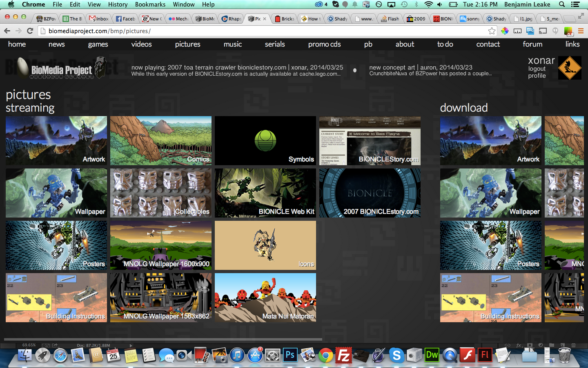The height and width of the screenshot is (368, 588).
Task: Launch FileZilla from the dock
Action: pyautogui.click(x=343, y=355)
